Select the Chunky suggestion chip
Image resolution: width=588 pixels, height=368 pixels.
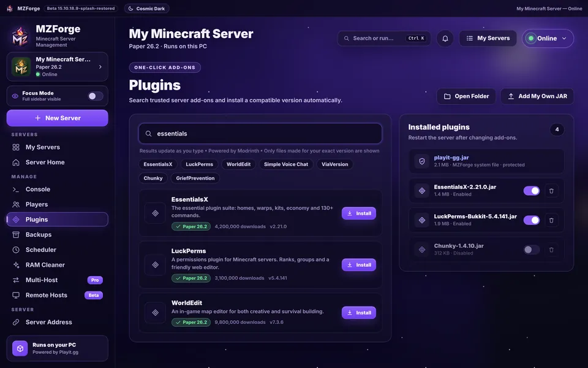[x=153, y=178]
